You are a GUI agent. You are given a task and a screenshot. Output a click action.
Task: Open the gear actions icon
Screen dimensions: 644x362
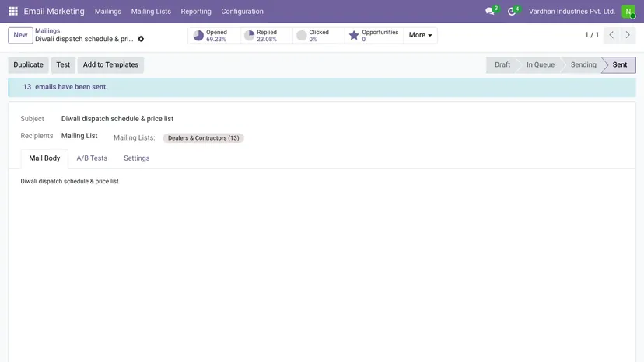point(141,39)
